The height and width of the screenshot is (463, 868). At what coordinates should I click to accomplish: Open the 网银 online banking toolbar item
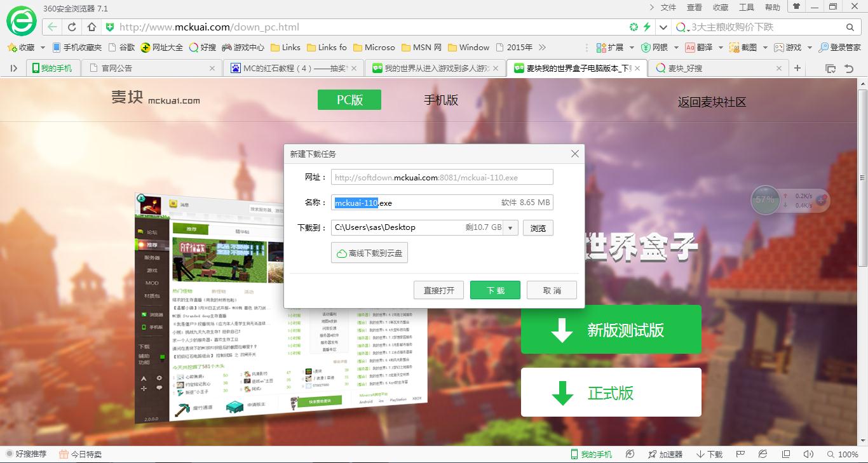(654, 48)
